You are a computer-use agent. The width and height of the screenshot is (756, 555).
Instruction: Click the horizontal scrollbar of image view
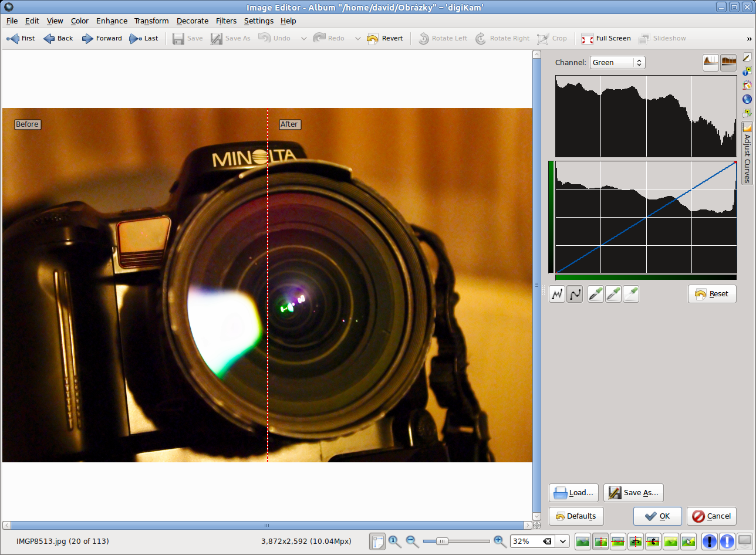tap(266, 525)
